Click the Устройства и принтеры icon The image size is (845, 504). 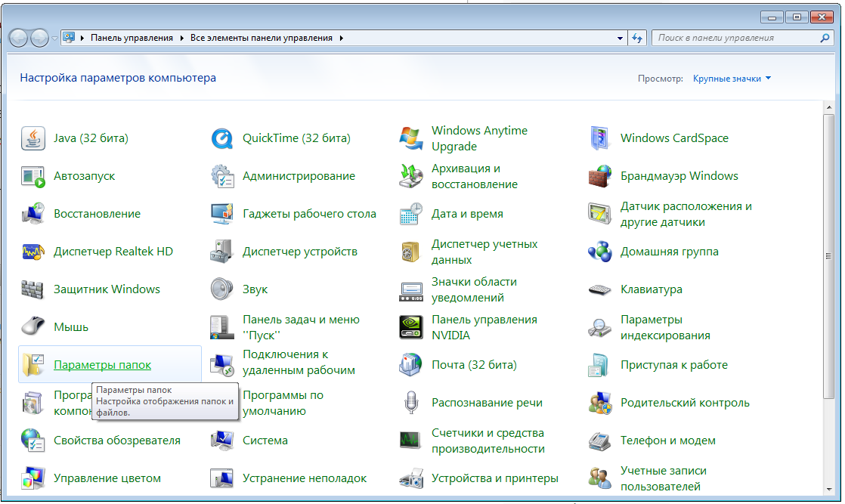click(411, 478)
